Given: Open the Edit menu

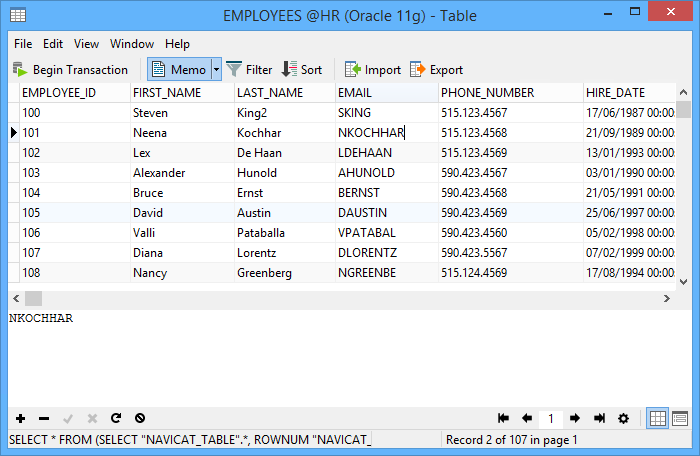Looking at the screenshot, I should (x=53, y=44).
